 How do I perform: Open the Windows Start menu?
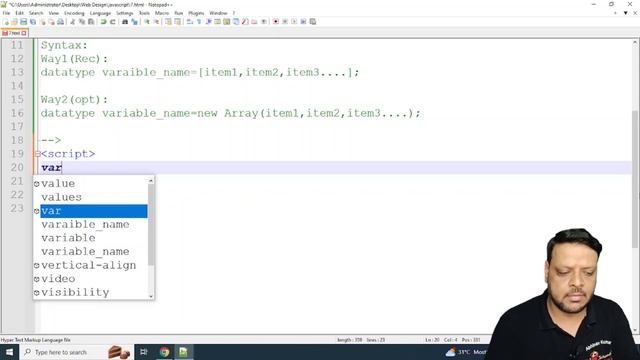9,352
